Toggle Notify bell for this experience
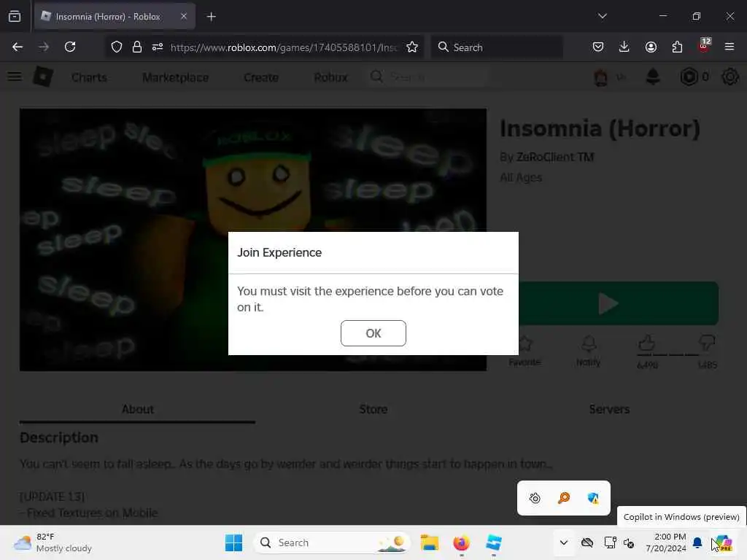Viewport: 747px width, 560px height. [589, 351]
